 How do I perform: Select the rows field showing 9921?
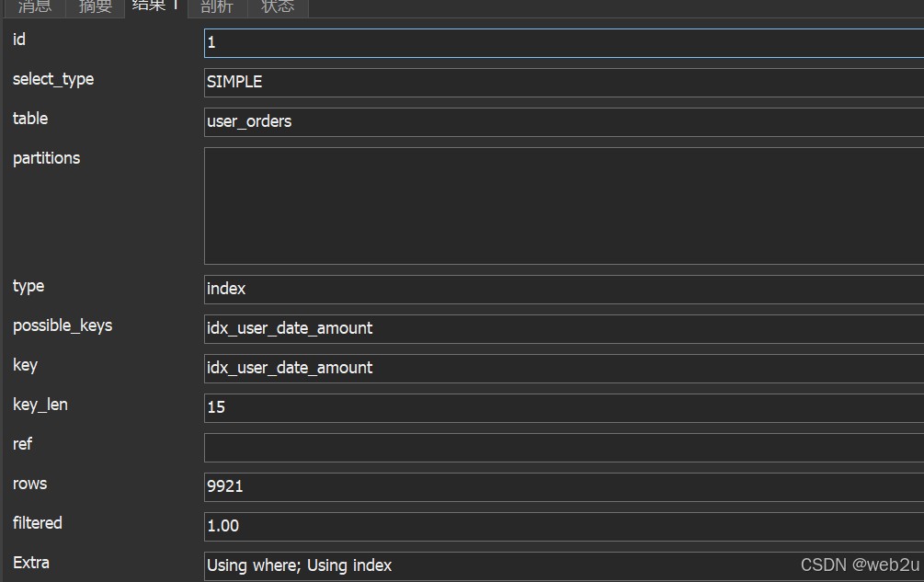tap(563, 486)
